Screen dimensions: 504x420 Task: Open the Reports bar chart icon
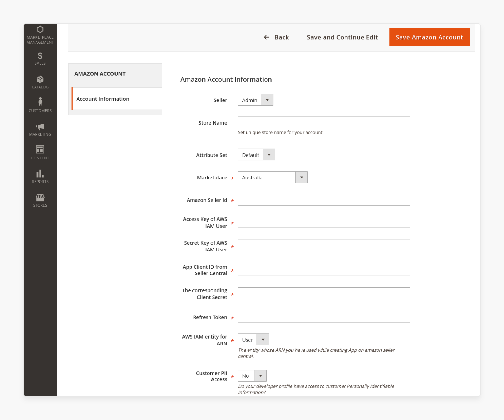coord(40,173)
